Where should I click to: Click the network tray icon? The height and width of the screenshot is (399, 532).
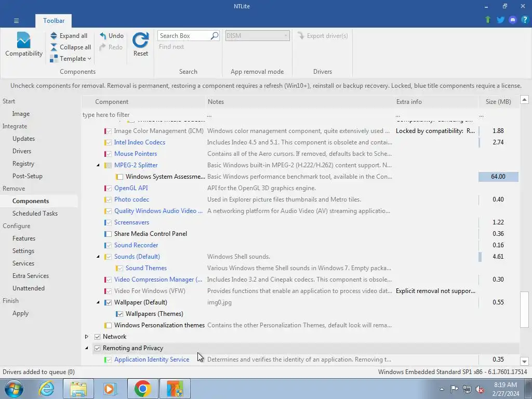(x=467, y=389)
